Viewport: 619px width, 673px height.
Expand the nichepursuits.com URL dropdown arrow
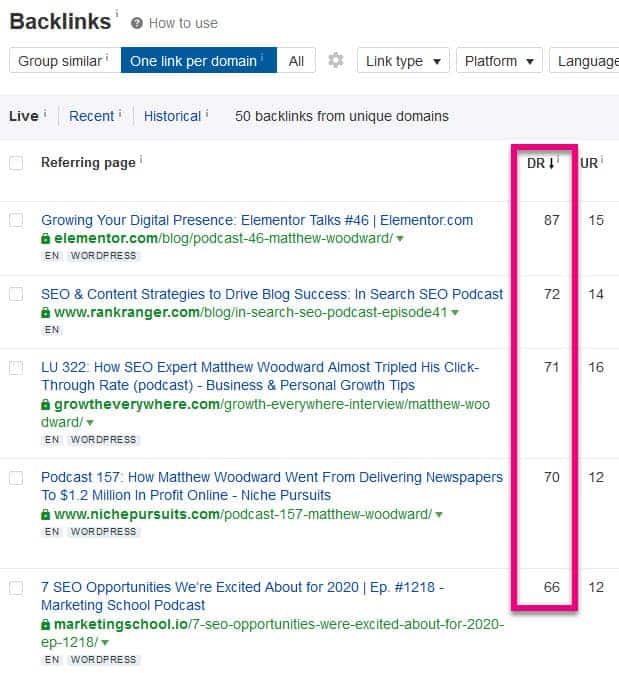[438, 515]
